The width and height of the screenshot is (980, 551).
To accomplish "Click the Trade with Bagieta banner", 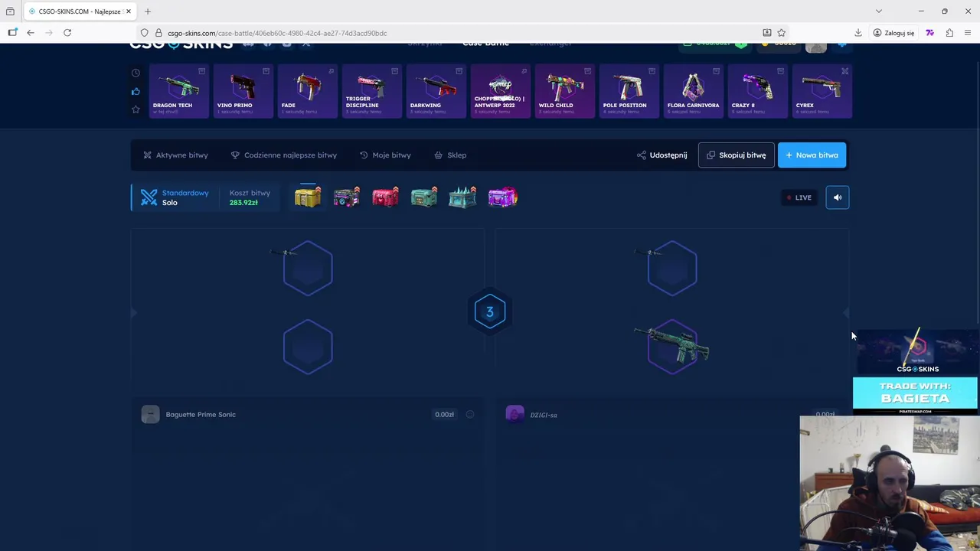I will pos(915,393).
